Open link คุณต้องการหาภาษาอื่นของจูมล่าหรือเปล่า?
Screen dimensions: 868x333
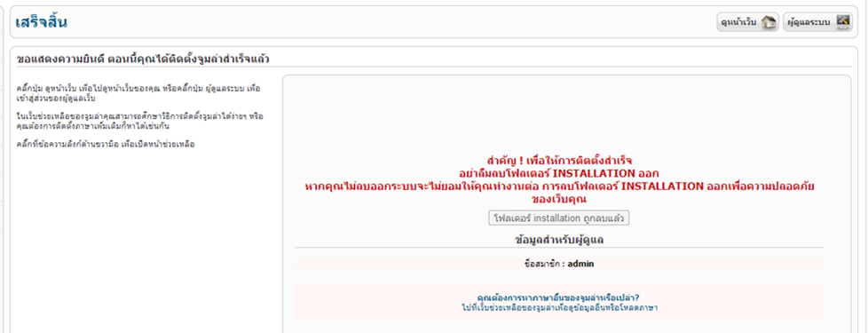[x=559, y=297]
